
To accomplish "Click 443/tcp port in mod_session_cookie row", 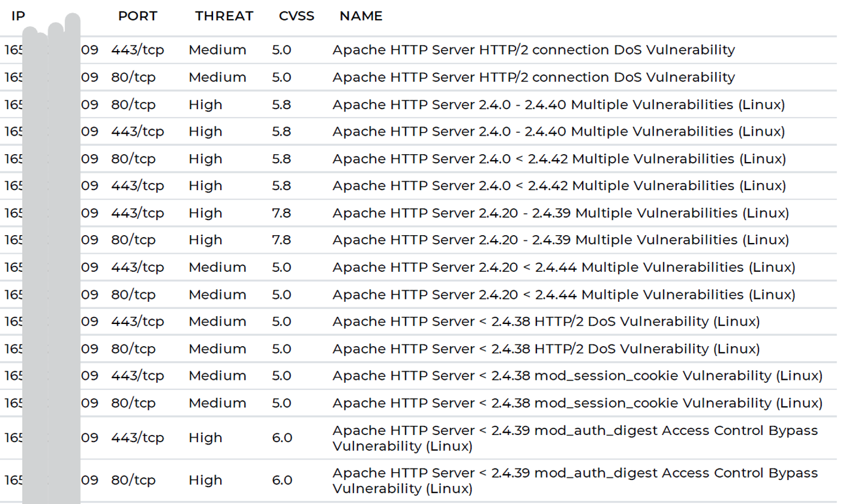I will coord(137,376).
